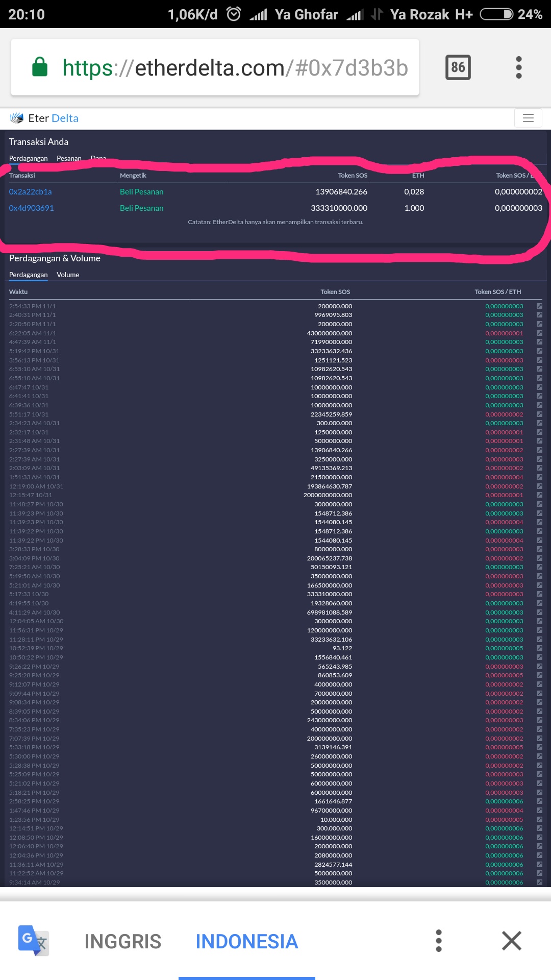Click the Mengetik column header
The height and width of the screenshot is (980, 551).
pyautogui.click(x=133, y=176)
